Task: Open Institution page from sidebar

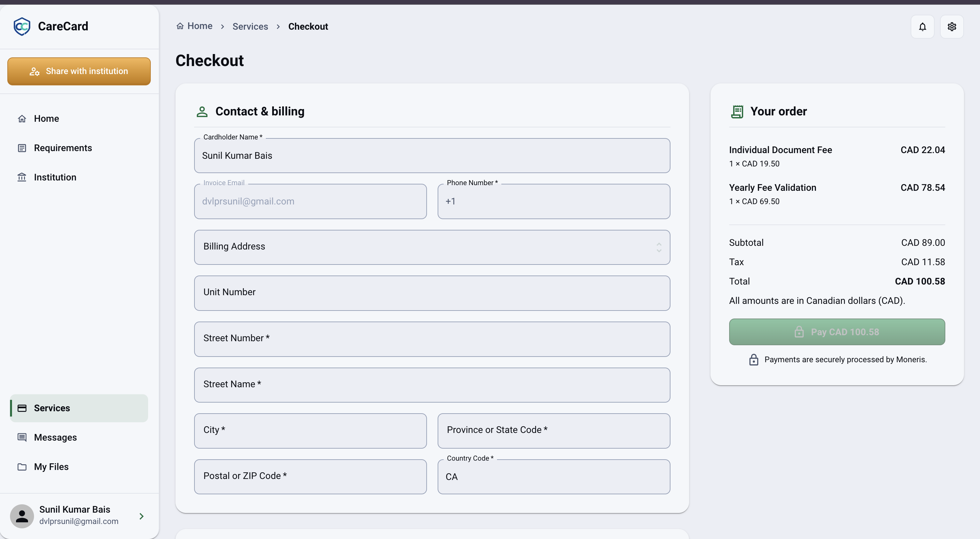Action: [x=79, y=177]
